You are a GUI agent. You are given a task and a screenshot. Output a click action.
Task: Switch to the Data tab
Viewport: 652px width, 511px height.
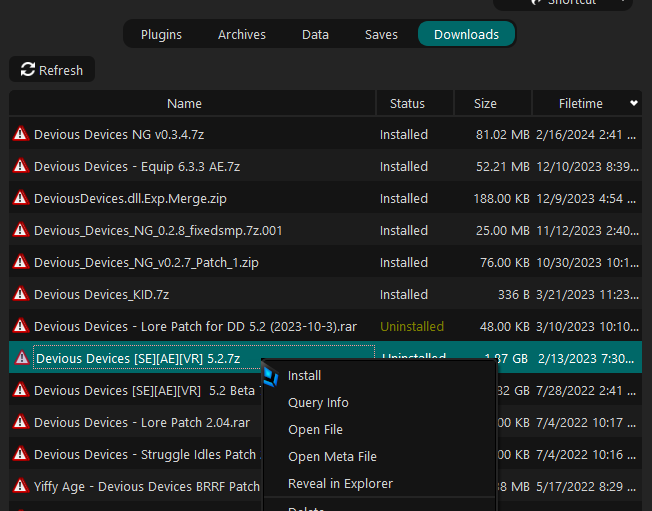point(315,34)
